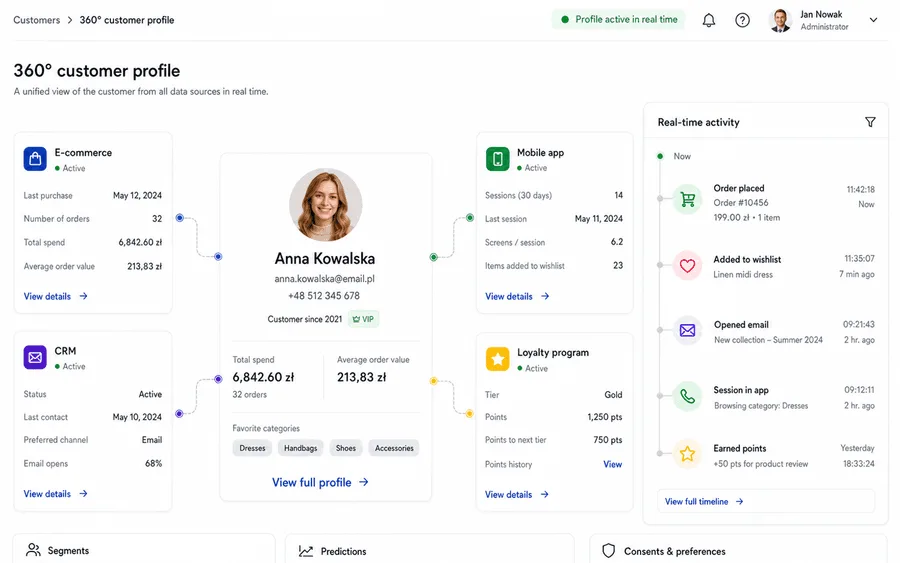The image size is (900, 563).
Task: Open View full profile
Action: click(x=320, y=482)
